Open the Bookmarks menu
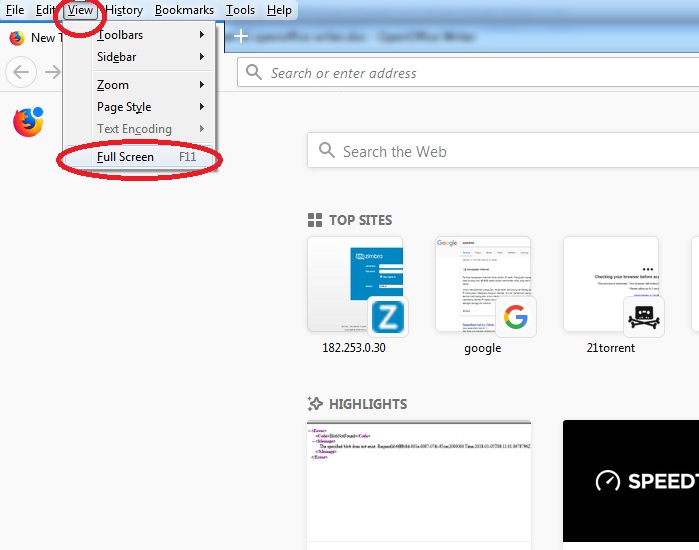Screen dimensions: 699x550 tap(184, 10)
